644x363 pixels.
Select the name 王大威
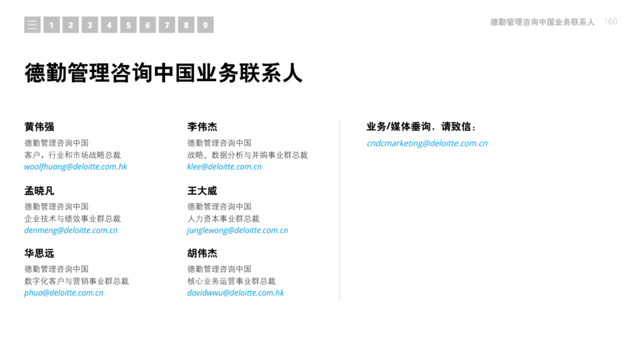click(202, 190)
